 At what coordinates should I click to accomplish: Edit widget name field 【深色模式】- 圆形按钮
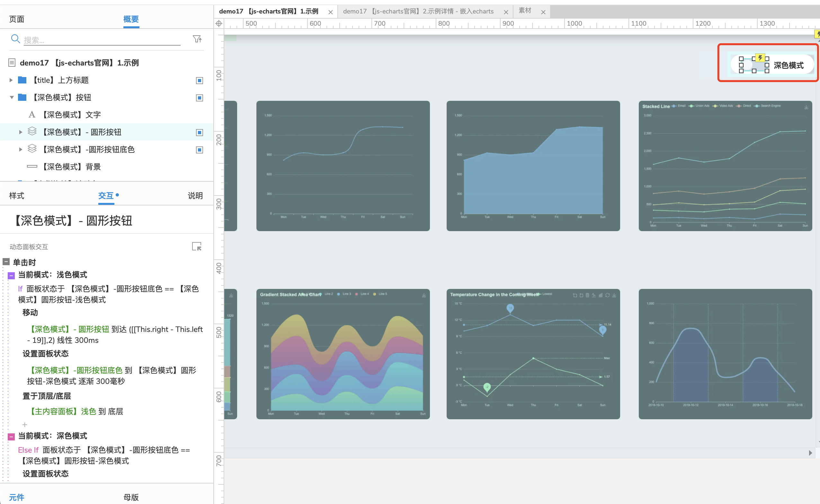[72, 221]
